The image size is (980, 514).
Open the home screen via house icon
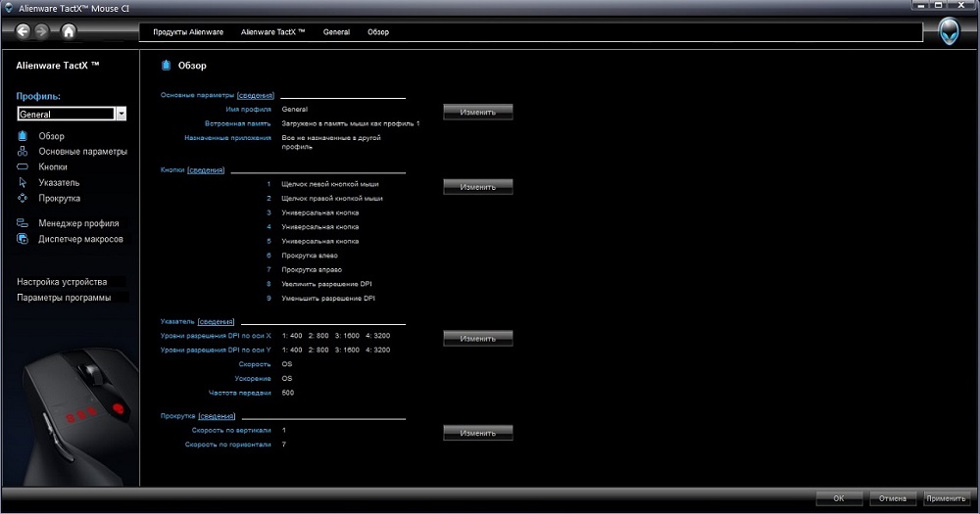point(69,30)
